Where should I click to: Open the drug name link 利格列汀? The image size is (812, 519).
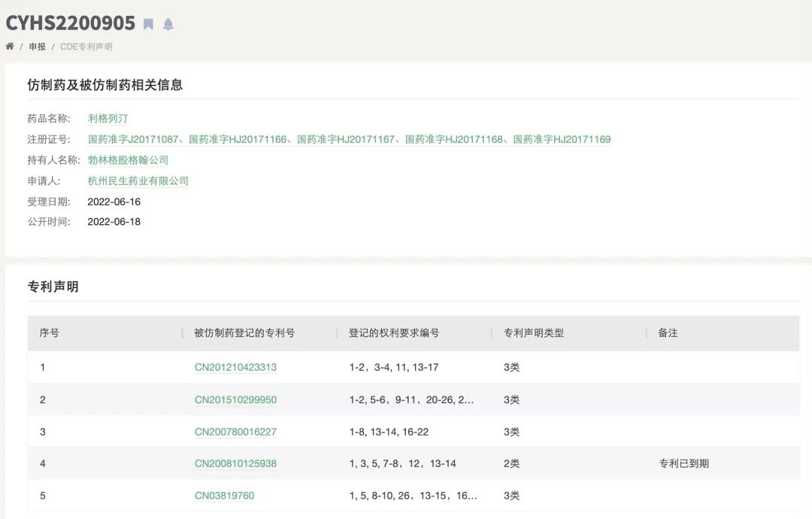click(108, 119)
